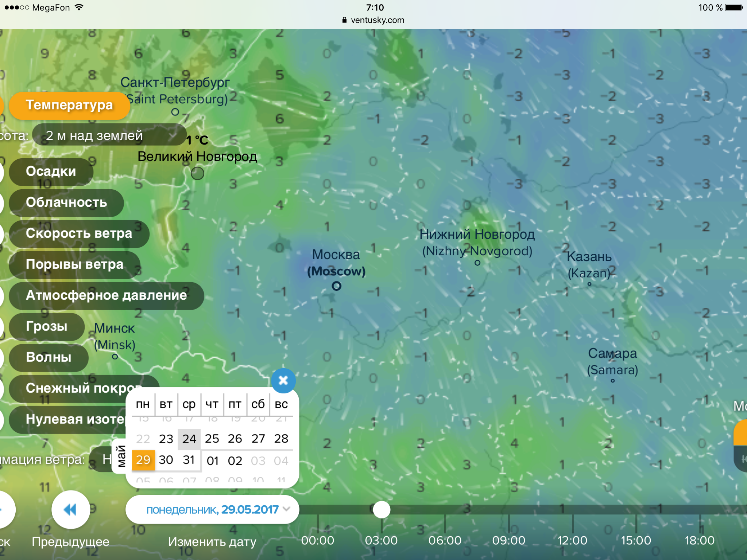Tap the Moscow city marker circle
The image size is (747, 560).
coord(336,286)
